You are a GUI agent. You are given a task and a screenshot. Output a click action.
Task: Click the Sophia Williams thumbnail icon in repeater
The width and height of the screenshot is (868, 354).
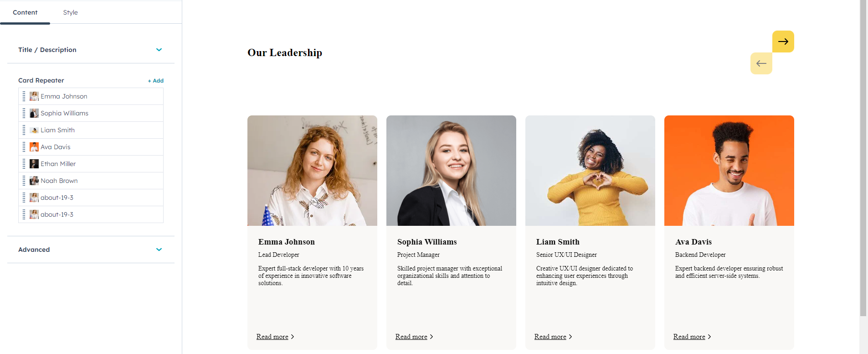tap(34, 113)
